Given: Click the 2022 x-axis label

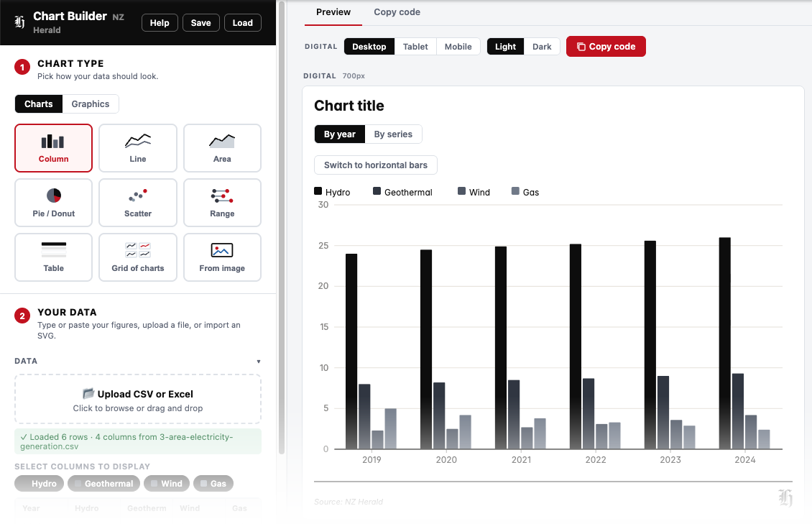Looking at the screenshot, I should click(596, 460).
